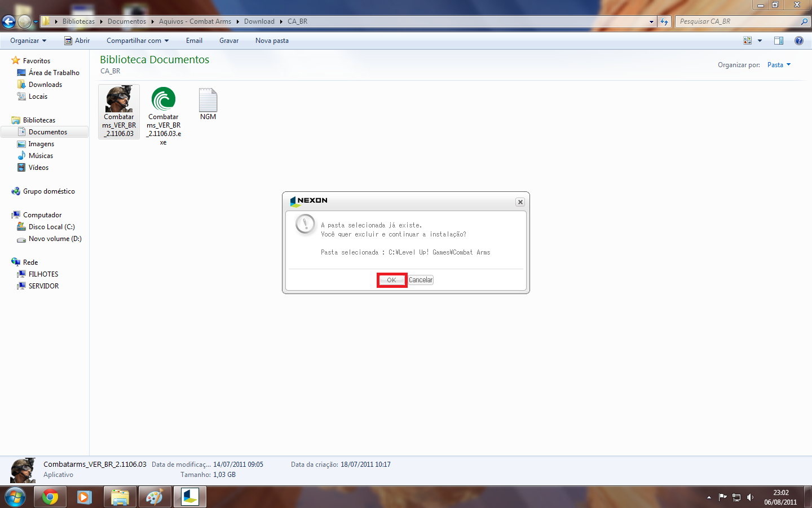This screenshot has height=508, width=812.
Task: Click the refresh icon in the address bar
Action: coord(665,21)
